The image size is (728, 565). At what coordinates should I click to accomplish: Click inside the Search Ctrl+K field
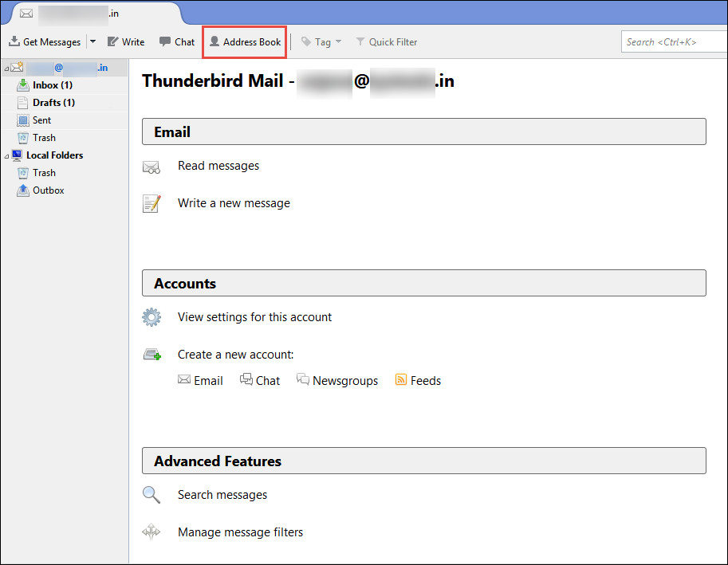click(674, 41)
